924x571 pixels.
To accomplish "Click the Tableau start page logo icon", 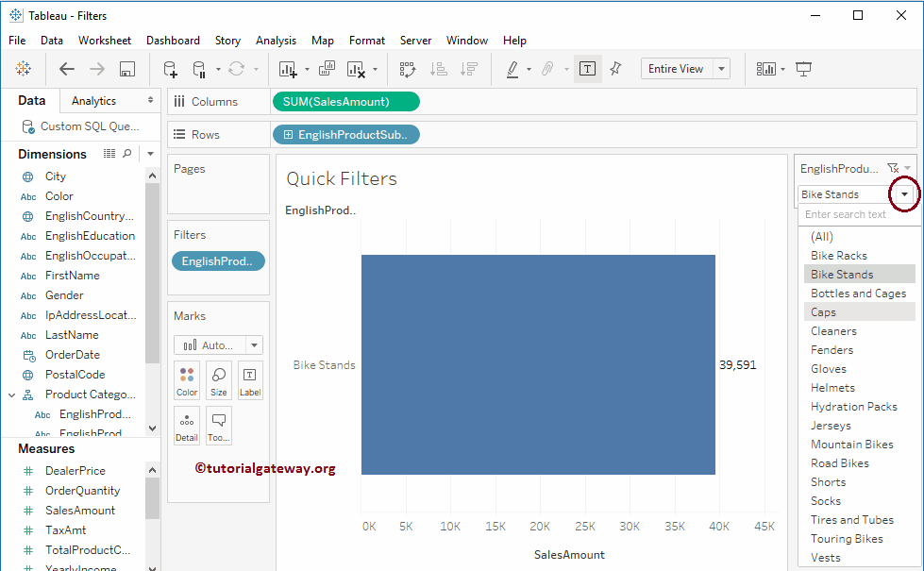I will click(24, 68).
